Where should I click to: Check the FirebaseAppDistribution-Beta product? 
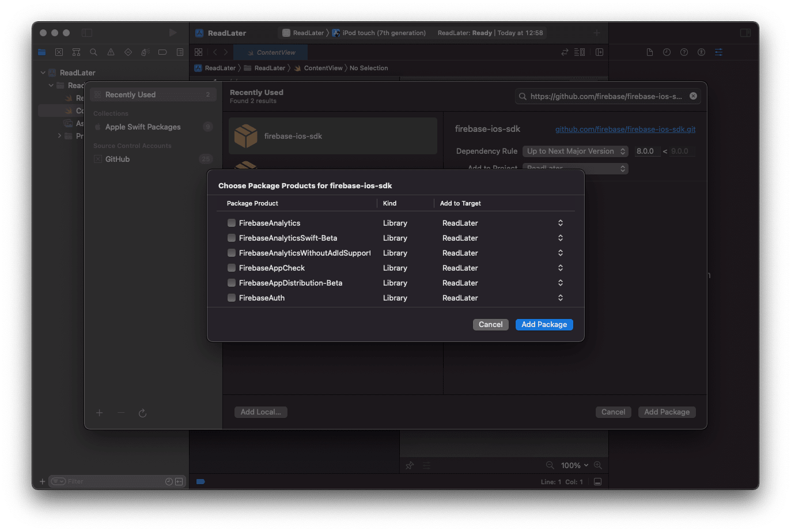(x=232, y=283)
